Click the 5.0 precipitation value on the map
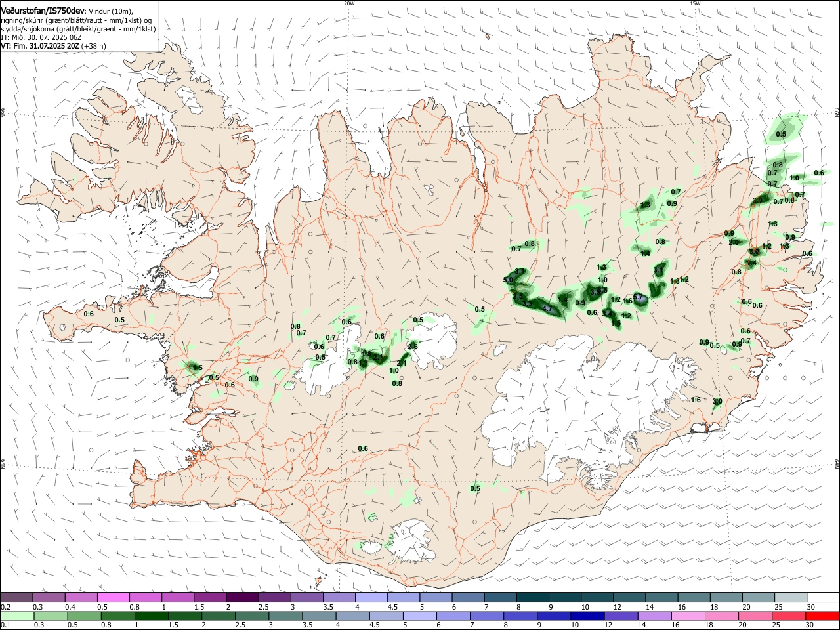This screenshot has height=630, width=840. click(x=508, y=280)
